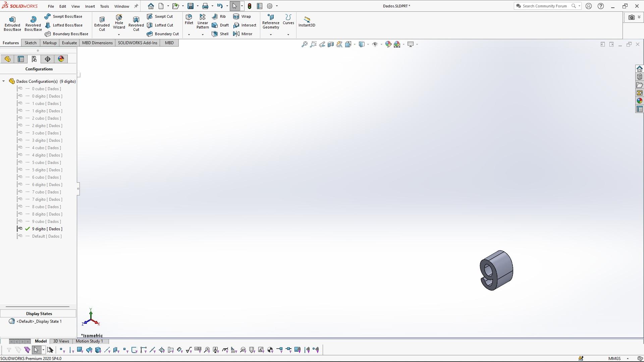Select the Fillet tool
Image resolution: width=644 pixels, height=362 pixels.
[x=189, y=19]
